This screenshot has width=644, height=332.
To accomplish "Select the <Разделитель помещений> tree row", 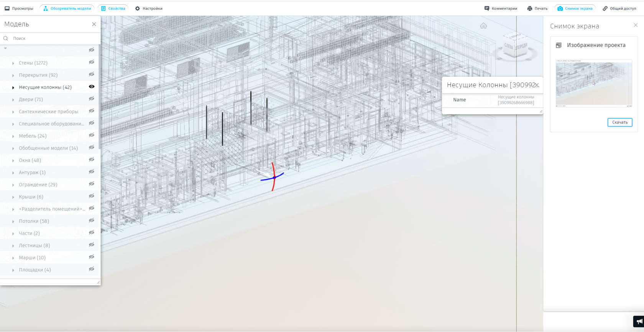I will [49, 209].
